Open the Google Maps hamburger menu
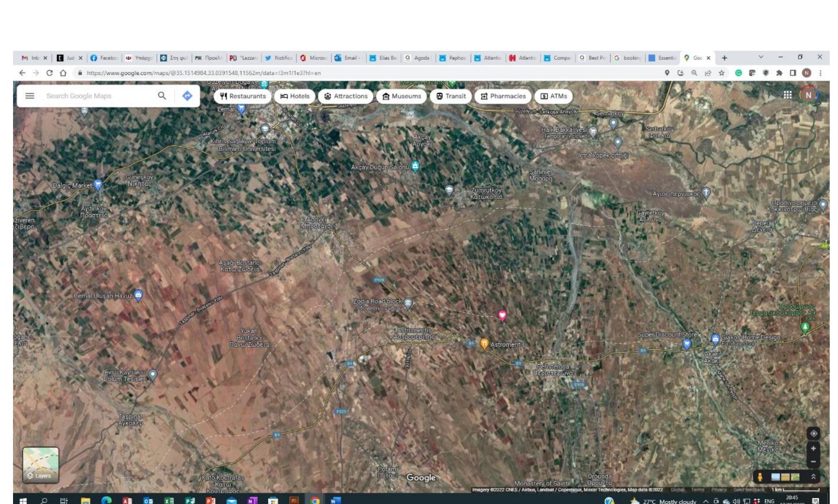838x504 pixels. click(x=30, y=96)
